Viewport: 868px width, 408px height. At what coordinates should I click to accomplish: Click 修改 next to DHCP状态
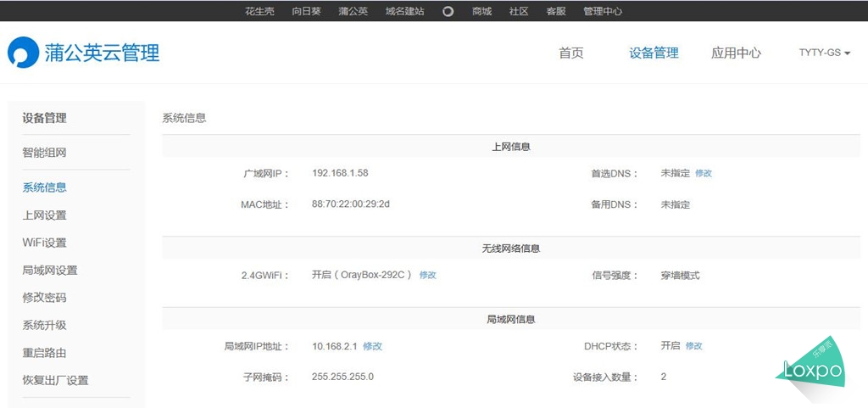693,346
